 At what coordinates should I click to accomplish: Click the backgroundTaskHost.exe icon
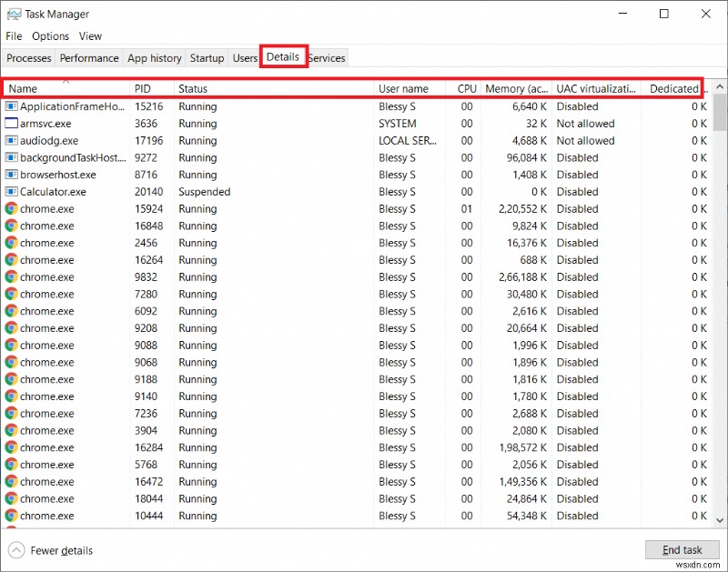9,157
